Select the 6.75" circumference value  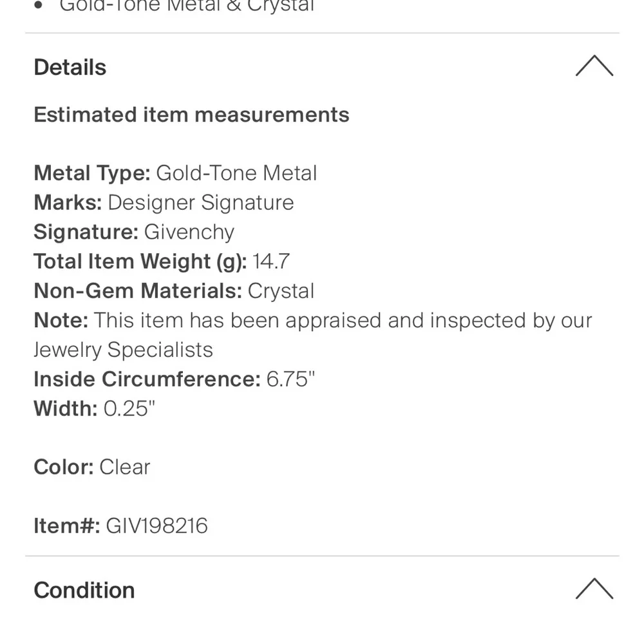(290, 379)
